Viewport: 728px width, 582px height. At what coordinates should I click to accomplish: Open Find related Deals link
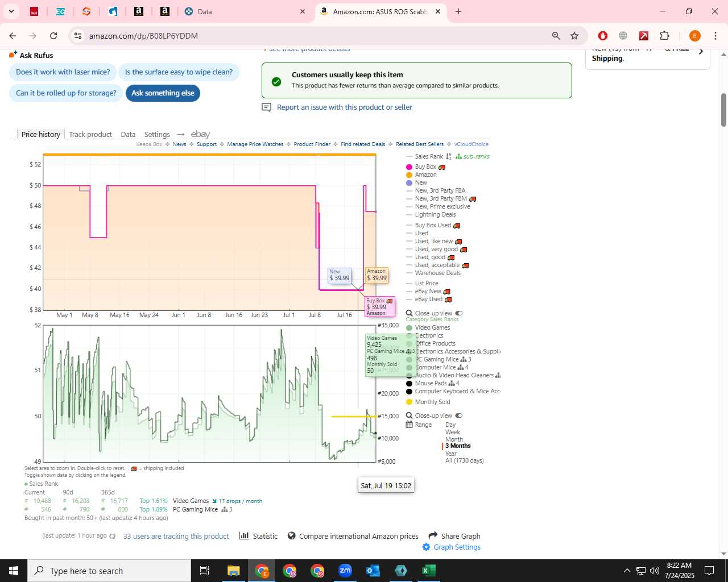tap(363, 144)
